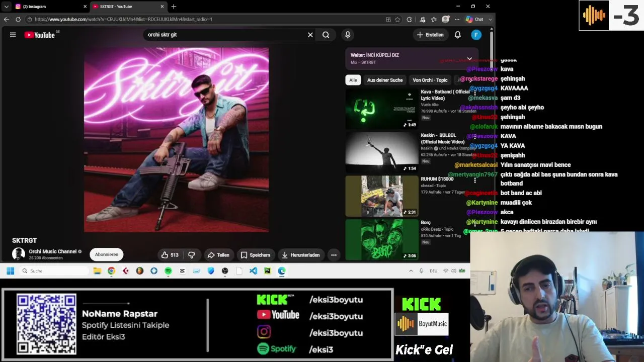Image resolution: width=644 pixels, height=362 pixels.
Task: Open the Kava - Botband video thumbnail
Action: (x=382, y=109)
